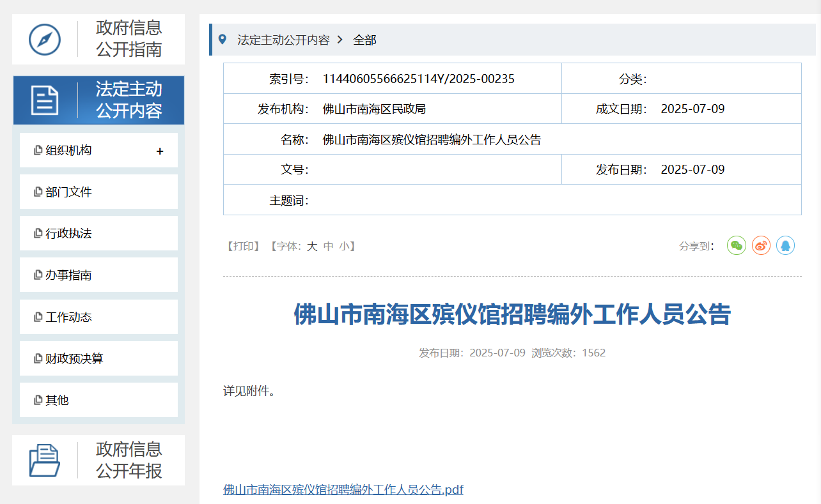
Task: Set font size to 大
Action: click(x=312, y=247)
